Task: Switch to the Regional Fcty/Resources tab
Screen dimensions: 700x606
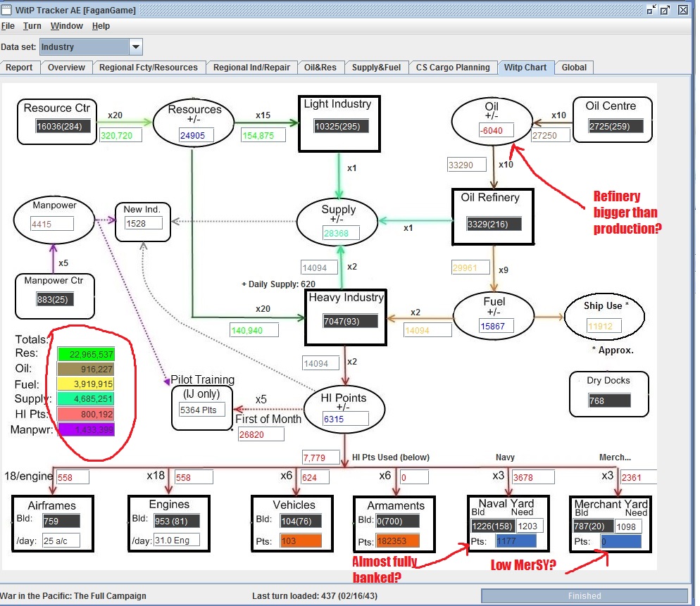Action: 148,68
